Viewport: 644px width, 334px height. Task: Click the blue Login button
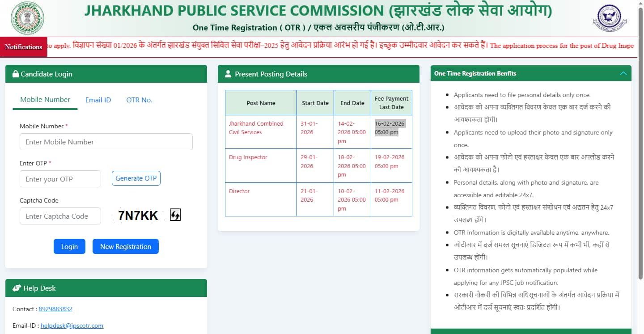[x=69, y=247]
